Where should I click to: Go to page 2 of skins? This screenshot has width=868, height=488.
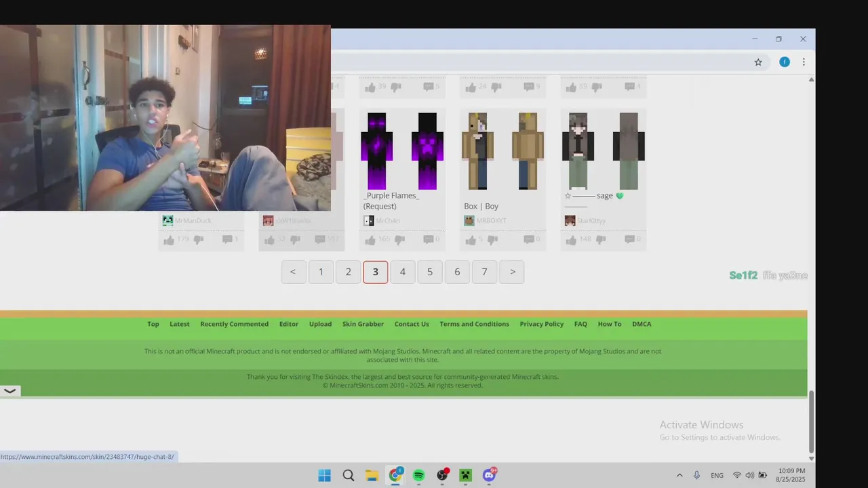(348, 272)
